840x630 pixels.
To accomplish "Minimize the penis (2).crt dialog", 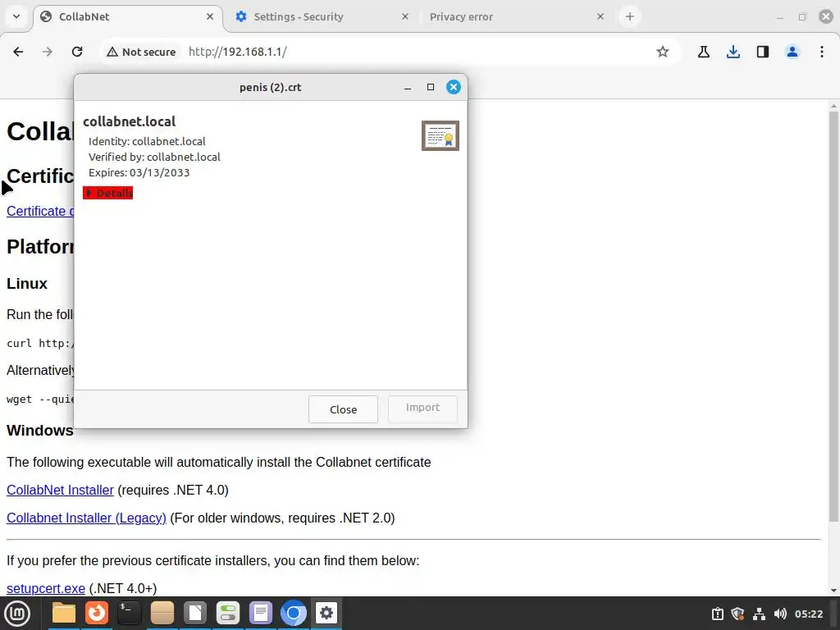I will (x=408, y=87).
